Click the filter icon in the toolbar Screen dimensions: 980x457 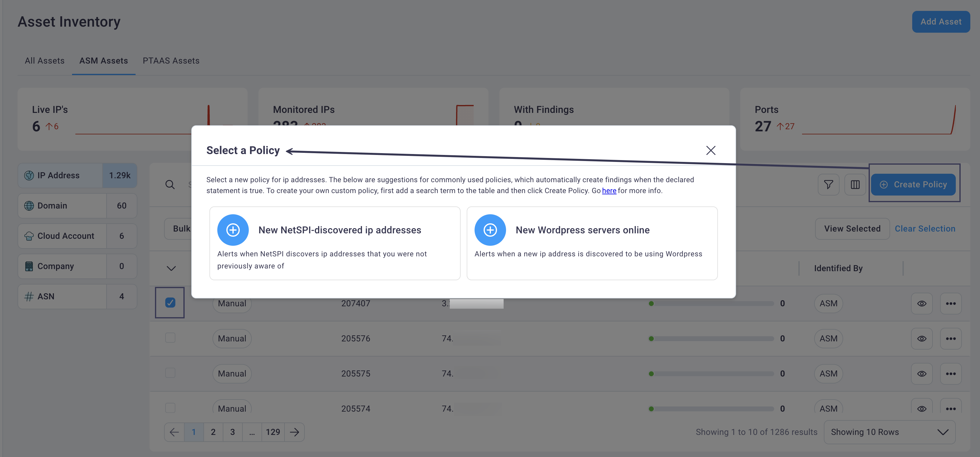click(x=828, y=184)
